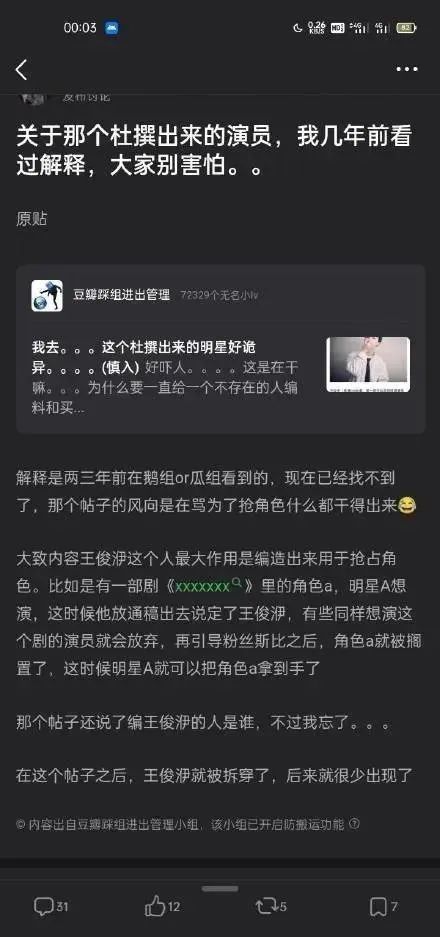Tap the blue app notification icon
This screenshot has width=440, height=937.
[111, 27]
